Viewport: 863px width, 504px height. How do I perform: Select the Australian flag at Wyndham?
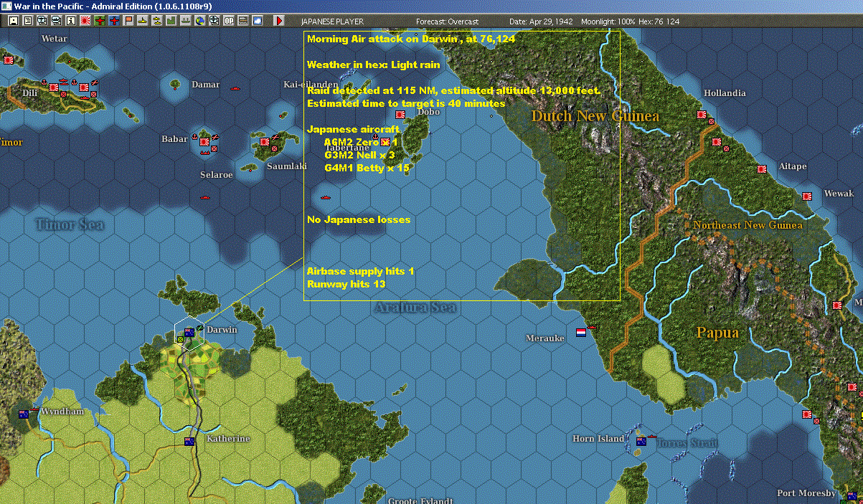[x=24, y=414]
